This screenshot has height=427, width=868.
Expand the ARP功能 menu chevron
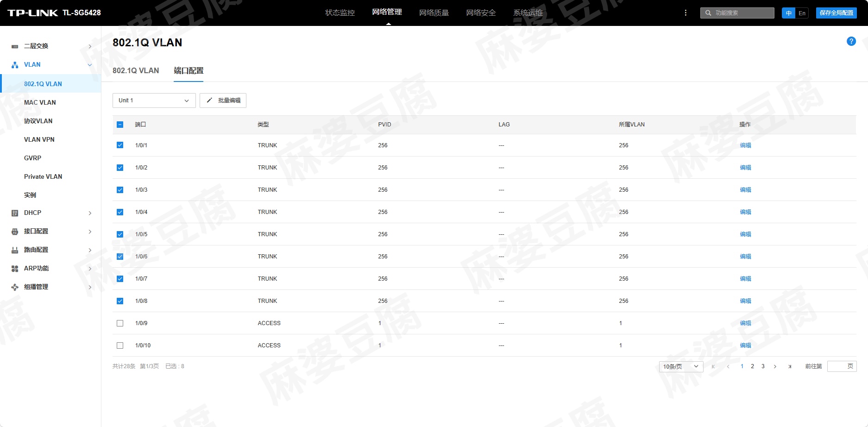pyautogui.click(x=90, y=269)
